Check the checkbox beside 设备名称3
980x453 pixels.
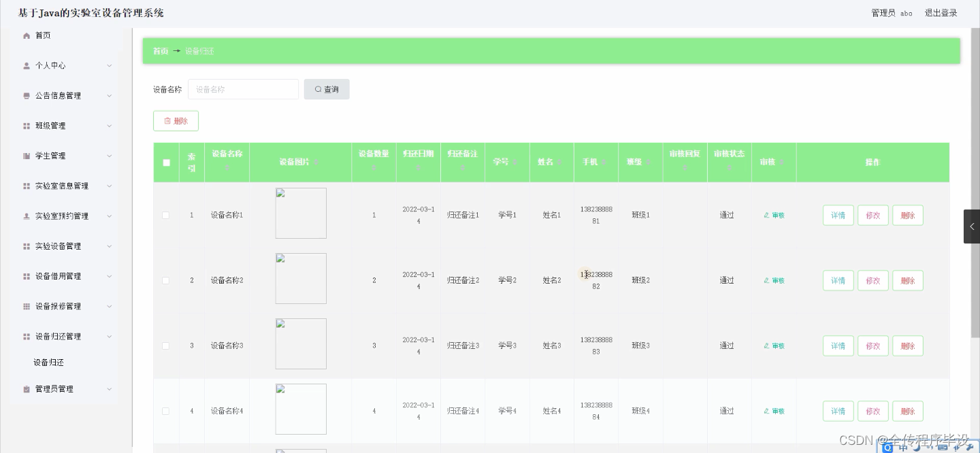point(165,346)
